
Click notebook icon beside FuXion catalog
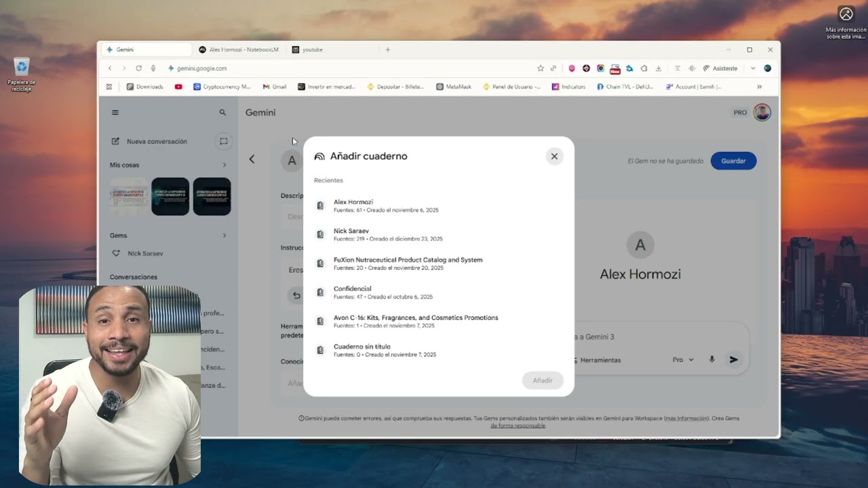tap(320, 263)
